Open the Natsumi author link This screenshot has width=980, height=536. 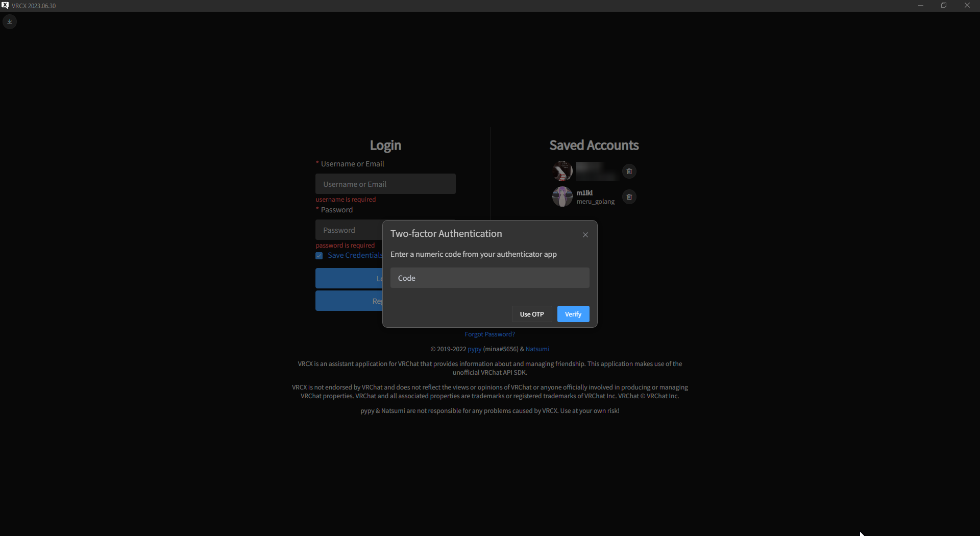(x=537, y=349)
